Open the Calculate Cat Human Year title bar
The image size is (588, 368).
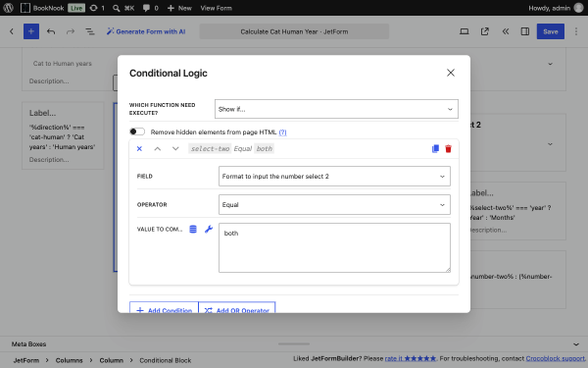(294, 31)
